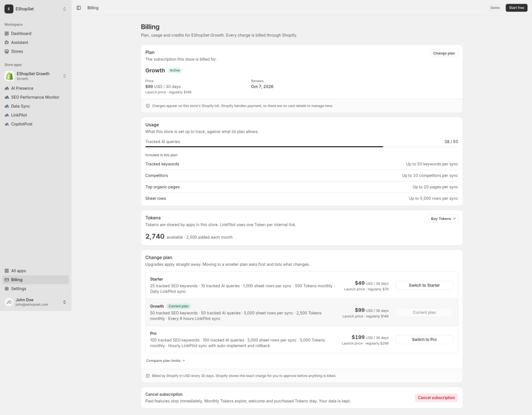Open Dashboard in the sidebar
The width and height of the screenshot is (532, 415).
click(36, 34)
